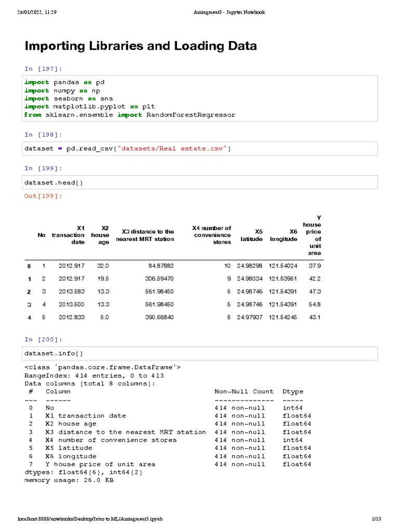Click the 'X4 number of convenience stores' table header

212,235
